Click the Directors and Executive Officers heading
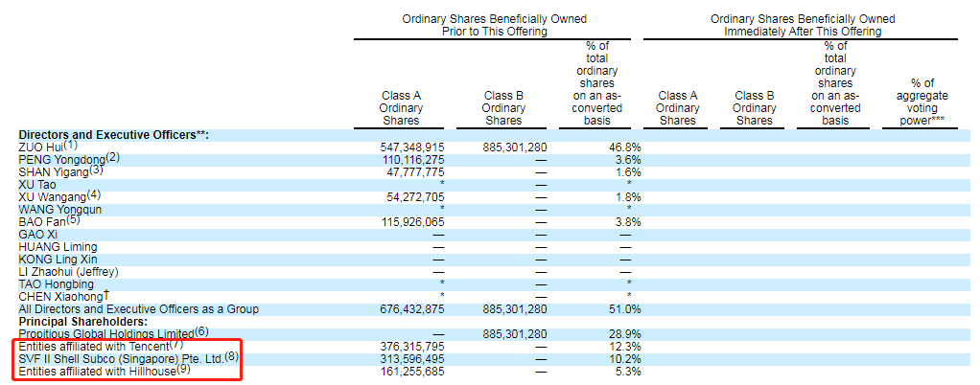Image resolution: width=980 pixels, height=385 pixels. point(114,135)
